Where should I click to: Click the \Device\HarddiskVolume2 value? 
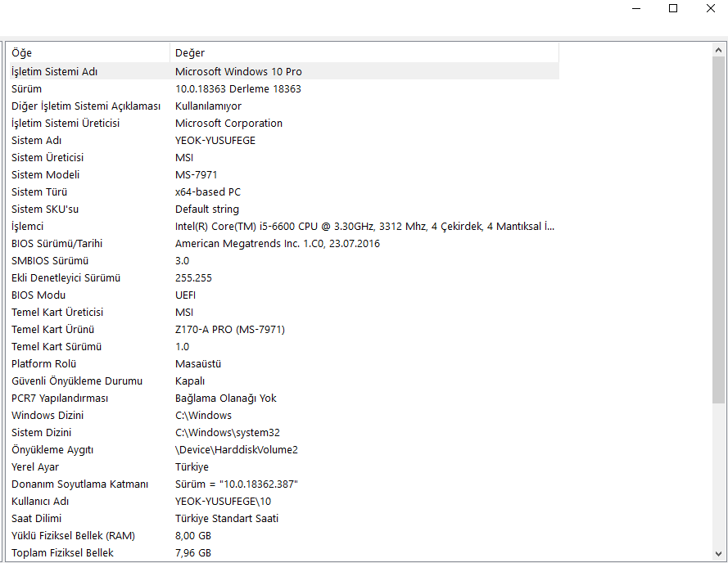coord(237,449)
